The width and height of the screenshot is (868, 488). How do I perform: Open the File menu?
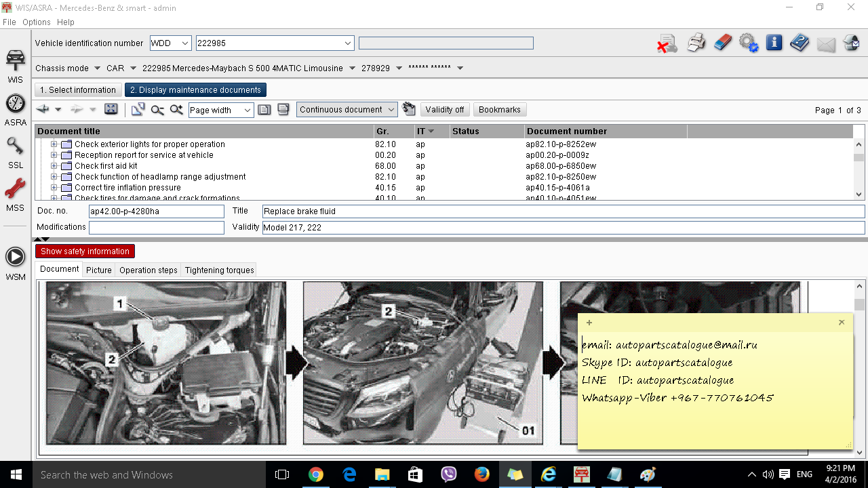pyautogui.click(x=9, y=22)
